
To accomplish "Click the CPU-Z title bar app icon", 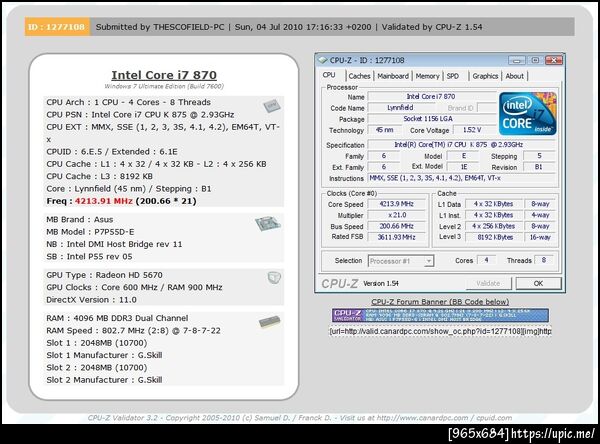I will pos(323,60).
